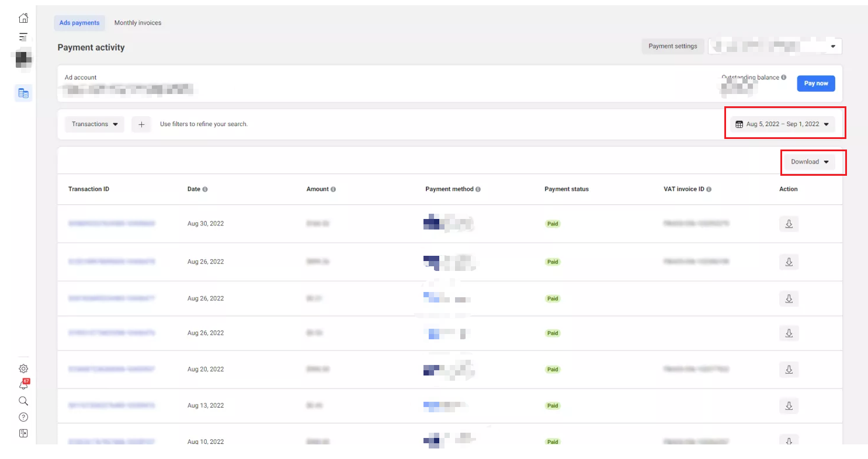This screenshot has height=459, width=868.
Task: Download invoice for the Aug 30 transaction
Action: [x=789, y=224]
